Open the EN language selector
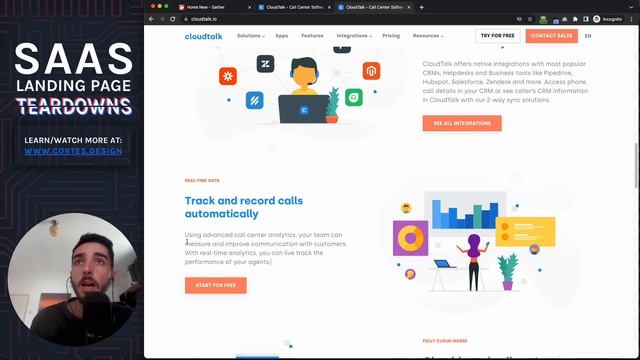 588,36
